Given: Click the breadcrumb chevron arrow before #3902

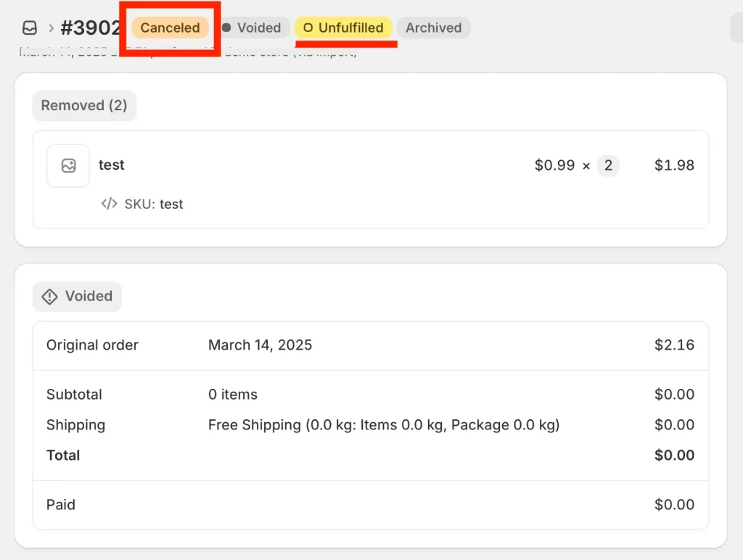Looking at the screenshot, I should (51, 28).
